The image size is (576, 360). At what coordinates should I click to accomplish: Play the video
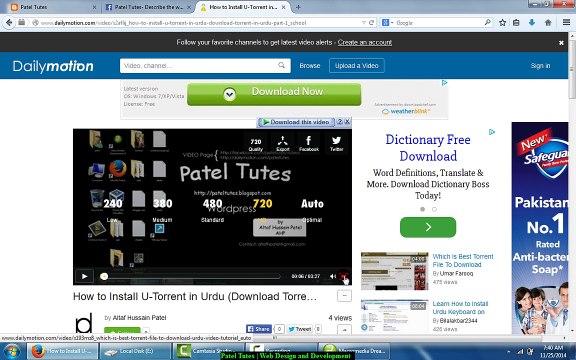84,276
